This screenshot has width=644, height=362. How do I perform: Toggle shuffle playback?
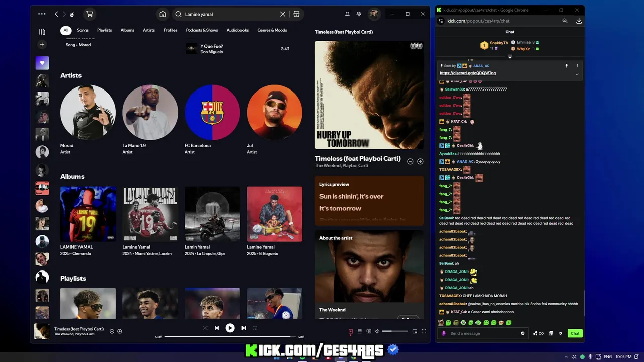click(205, 328)
